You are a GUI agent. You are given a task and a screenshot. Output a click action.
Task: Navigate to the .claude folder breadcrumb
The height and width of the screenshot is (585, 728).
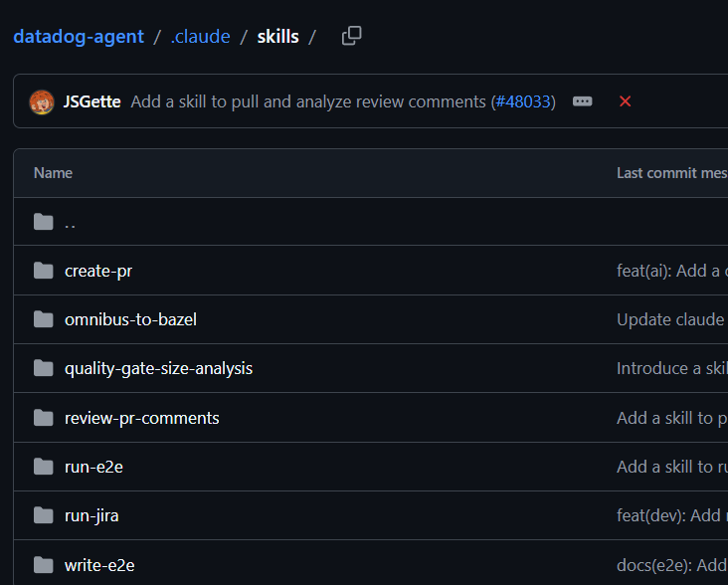click(200, 37)
